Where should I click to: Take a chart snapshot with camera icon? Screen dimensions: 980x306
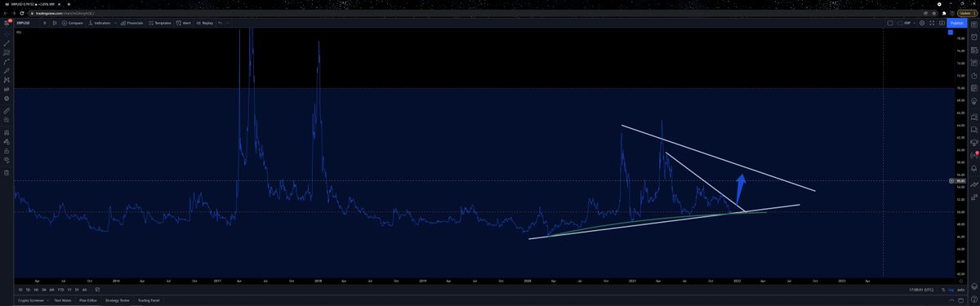pos(942,23)
